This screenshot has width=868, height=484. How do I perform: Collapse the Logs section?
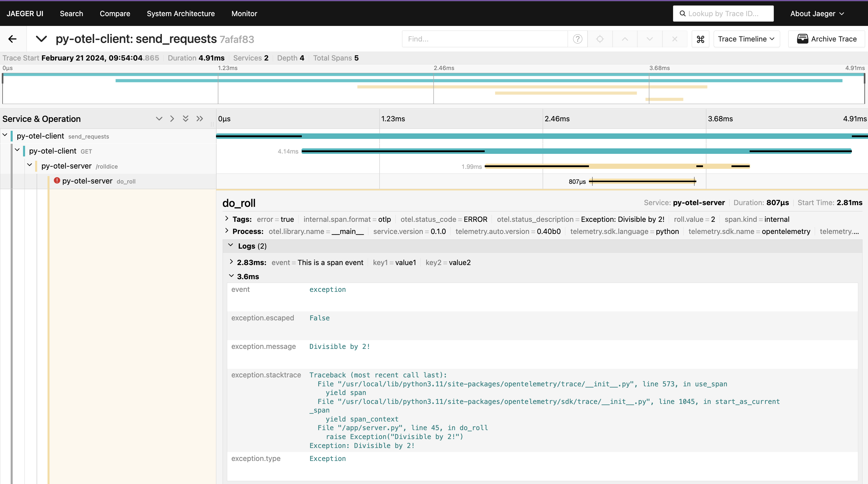pyautogui.click(x=231, y=246)
